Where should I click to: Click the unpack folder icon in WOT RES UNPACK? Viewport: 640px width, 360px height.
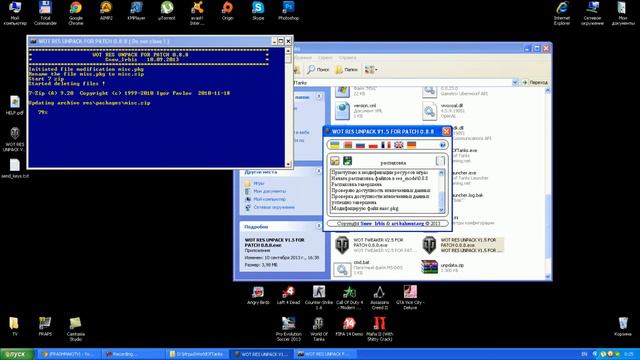click(x=335, y=161)
